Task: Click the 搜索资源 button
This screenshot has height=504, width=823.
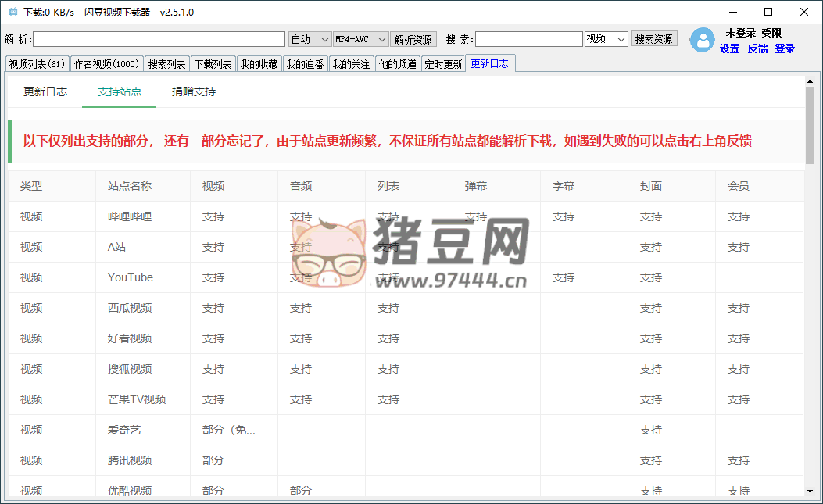Action: click(653, 39)
